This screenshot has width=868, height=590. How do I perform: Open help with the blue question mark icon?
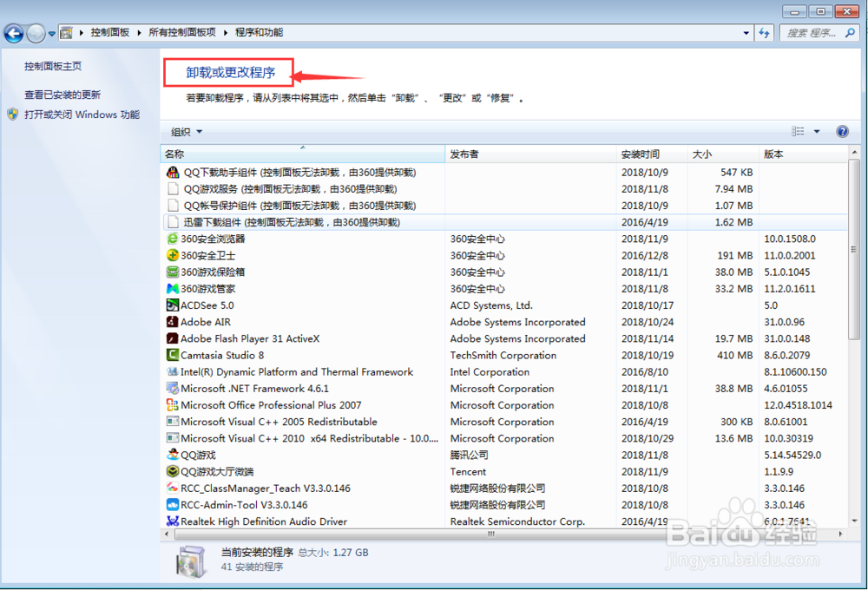point(843,131)
